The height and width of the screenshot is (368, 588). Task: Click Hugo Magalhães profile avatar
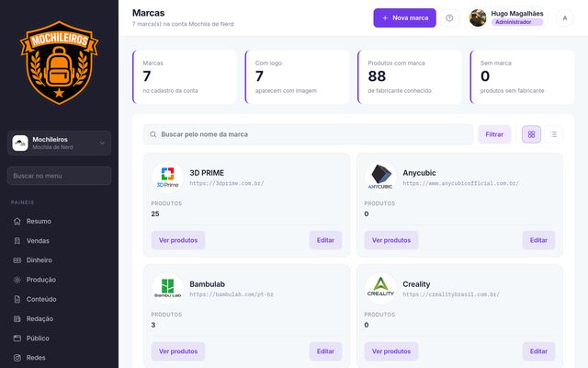tap(478, 18)
